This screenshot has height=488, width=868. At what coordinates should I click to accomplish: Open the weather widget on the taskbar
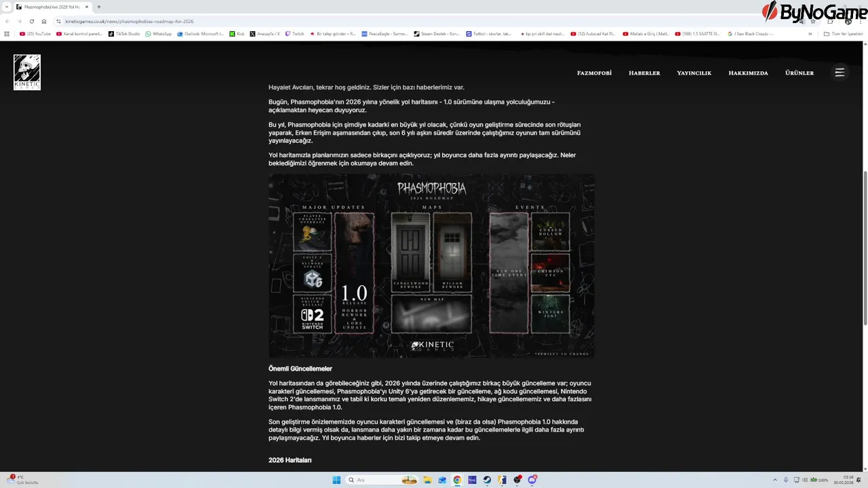(x=23, y=479)
